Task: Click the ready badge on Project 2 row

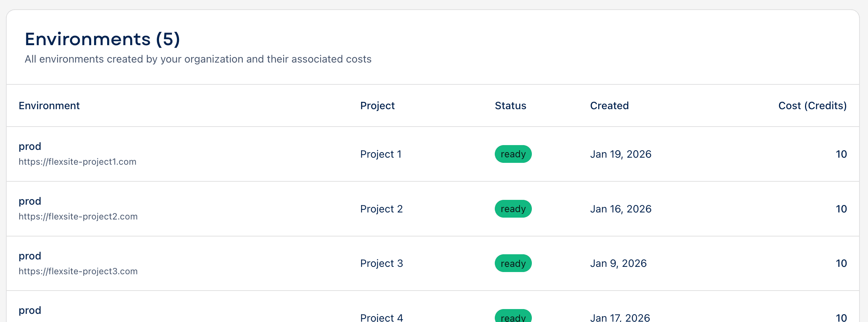Action: [513, 209]
